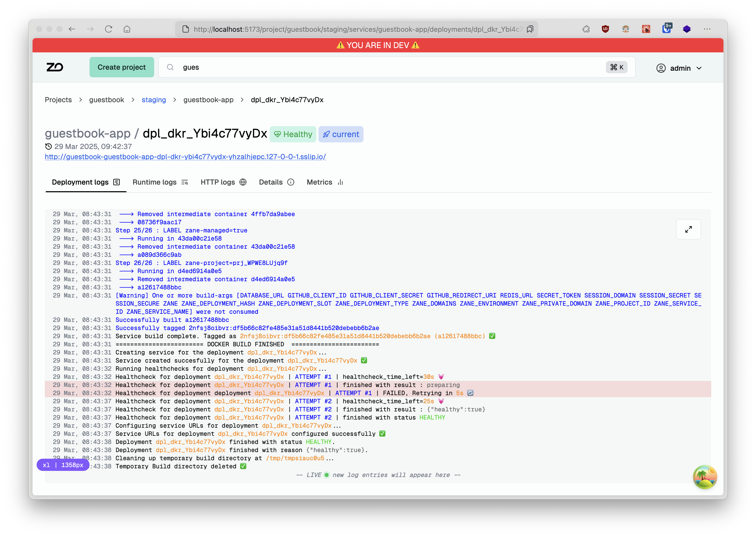Open the browser home icon
This screenshot has height=537, width=756.
(127, 29)
